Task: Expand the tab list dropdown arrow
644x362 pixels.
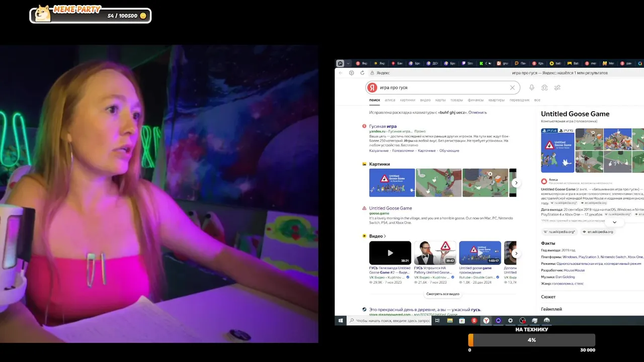Action: (348, 63)
